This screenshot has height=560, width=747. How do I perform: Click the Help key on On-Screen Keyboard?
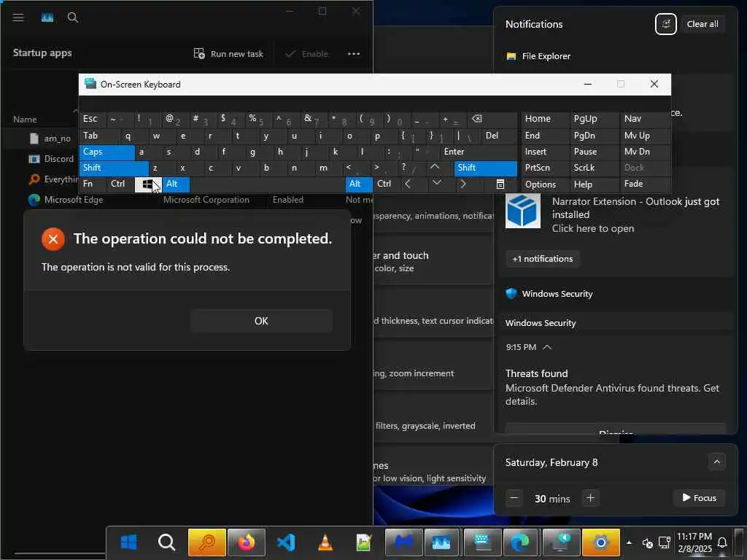[594, 184]
